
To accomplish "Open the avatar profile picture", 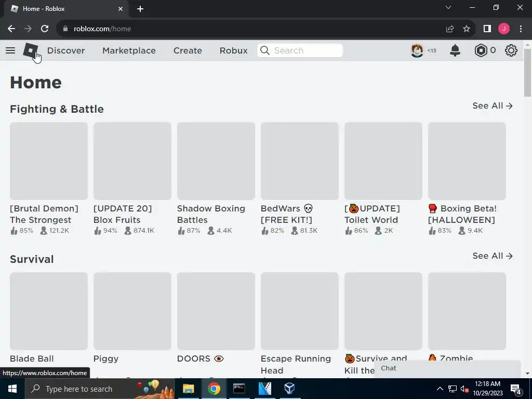I will click(x=417, y=50).
